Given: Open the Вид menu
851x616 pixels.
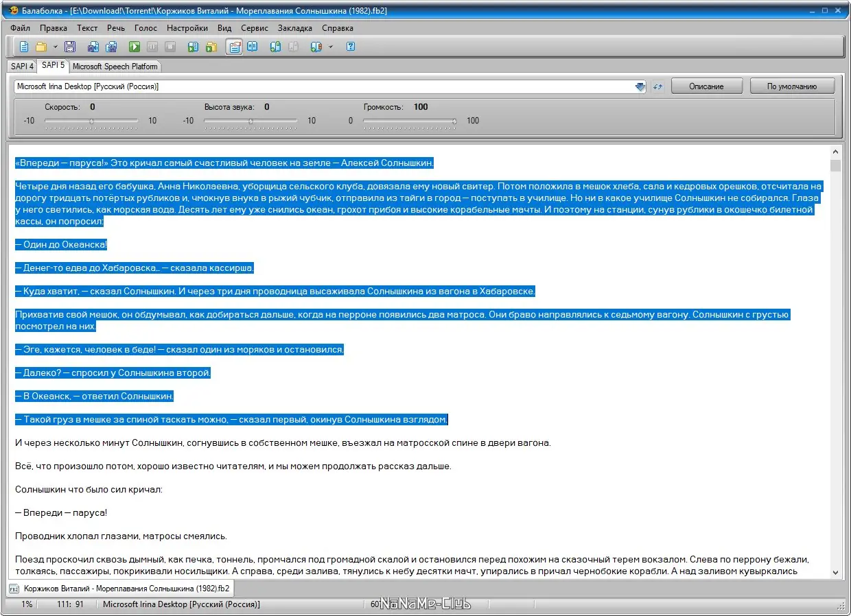Looking at the screenshot, I should pyautogui.click(x=224, y=28).
